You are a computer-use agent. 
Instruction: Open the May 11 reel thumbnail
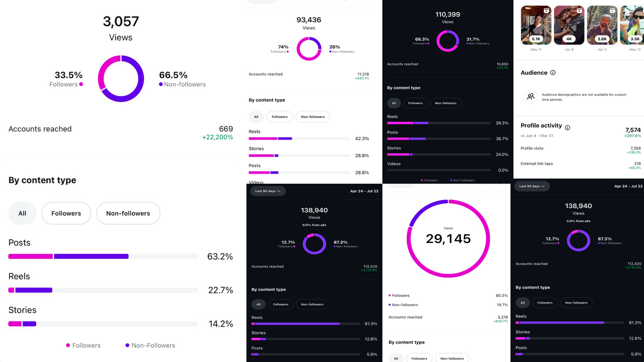click(536, 25)
